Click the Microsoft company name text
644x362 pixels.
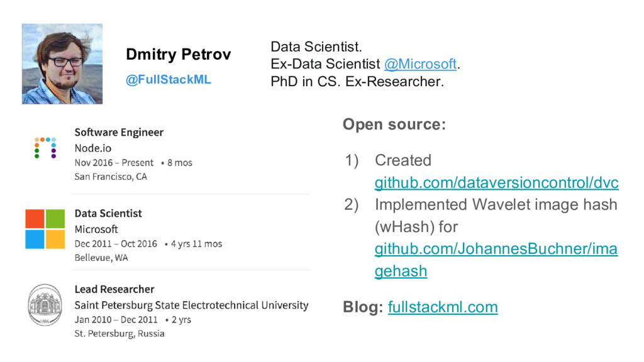tap(96, 229)
